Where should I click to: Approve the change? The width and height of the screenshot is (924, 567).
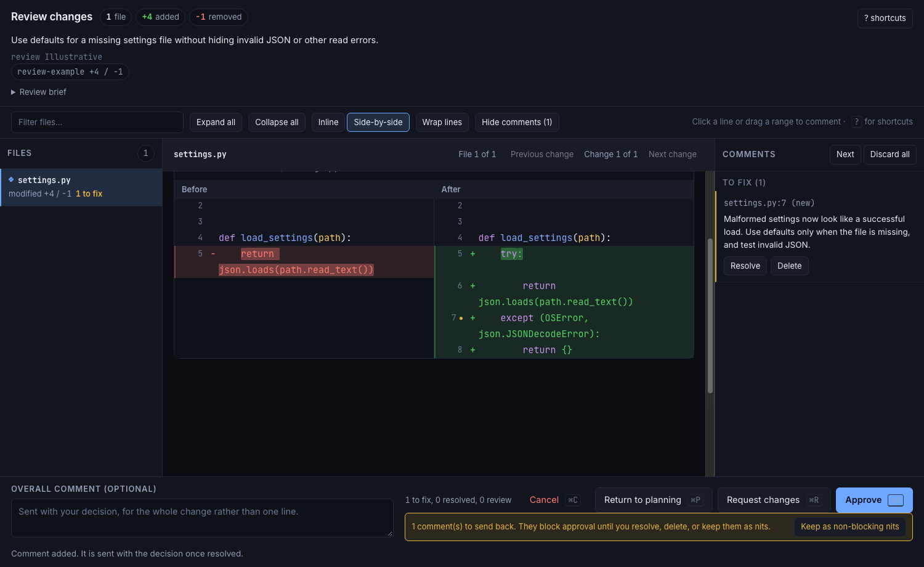tap(874, 500)
